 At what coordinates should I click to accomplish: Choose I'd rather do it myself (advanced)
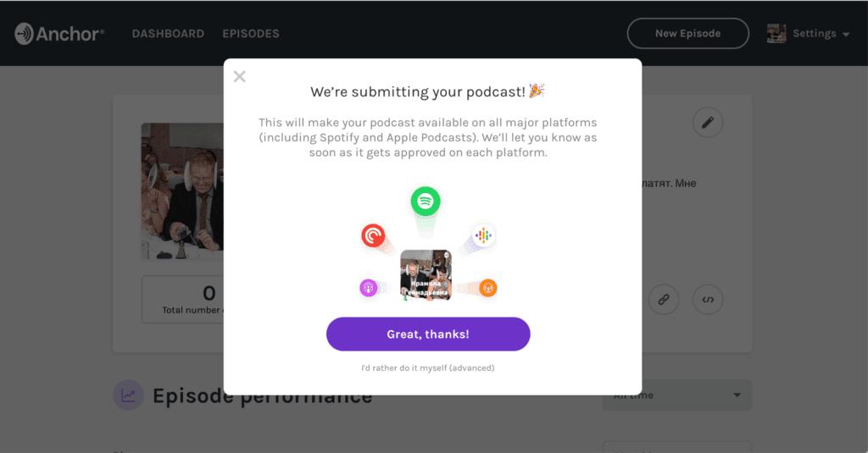pyautogui.click(x=428, y=368)
